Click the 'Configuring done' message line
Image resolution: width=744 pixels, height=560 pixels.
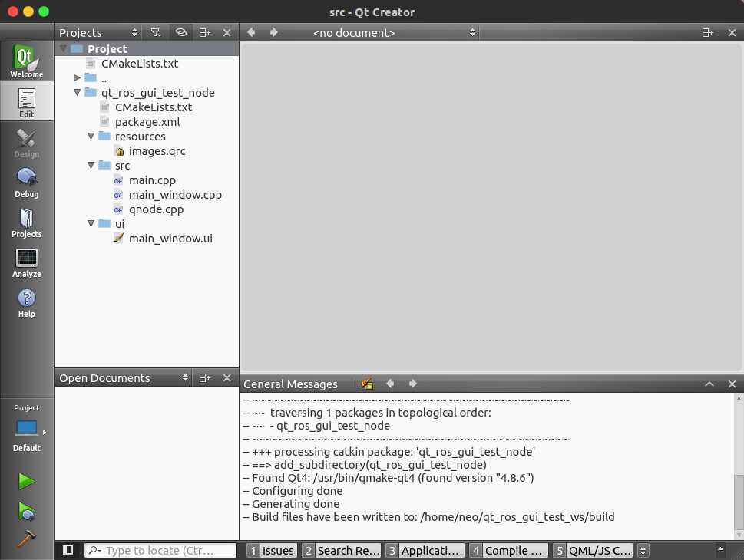(293, 491)
